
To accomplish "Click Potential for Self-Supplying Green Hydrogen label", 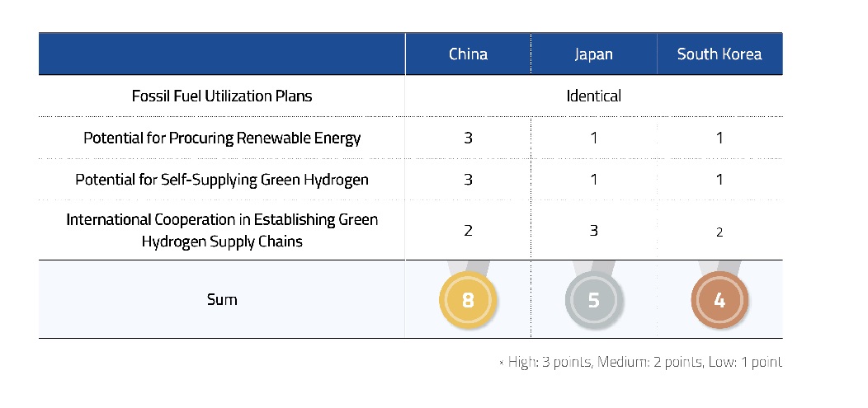I will click(x=222, y=180).
